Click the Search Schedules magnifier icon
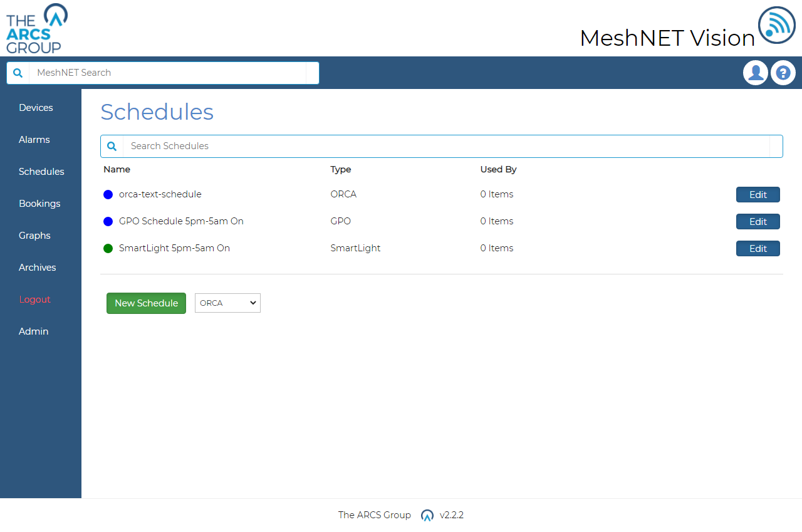802x532 pixels. (x=112, y=146)
